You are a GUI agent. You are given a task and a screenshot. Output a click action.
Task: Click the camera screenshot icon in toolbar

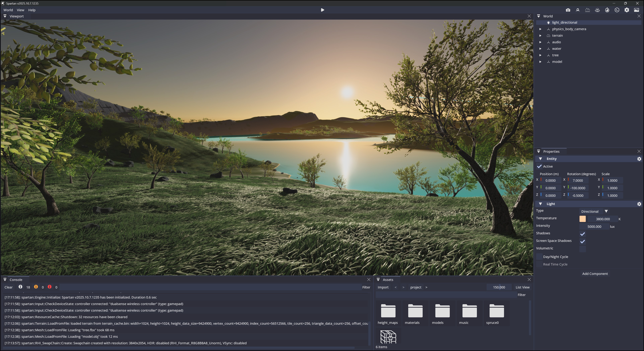click(568, 10)
